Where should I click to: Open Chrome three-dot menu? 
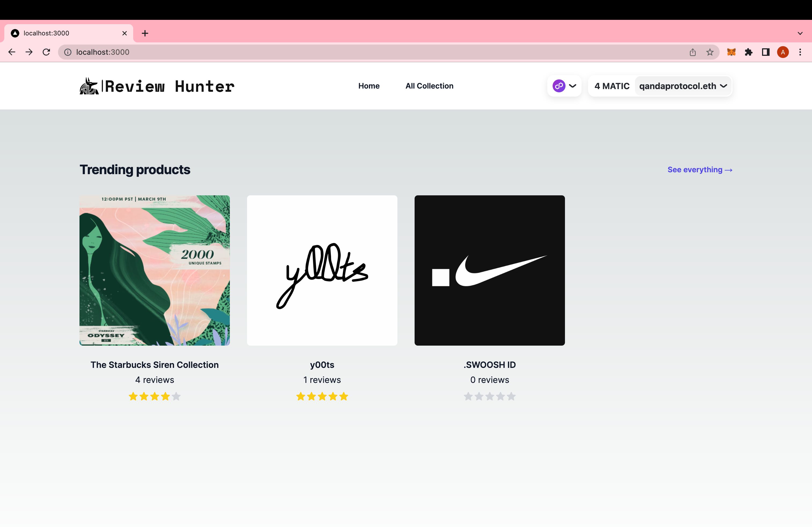click(800, 52)
